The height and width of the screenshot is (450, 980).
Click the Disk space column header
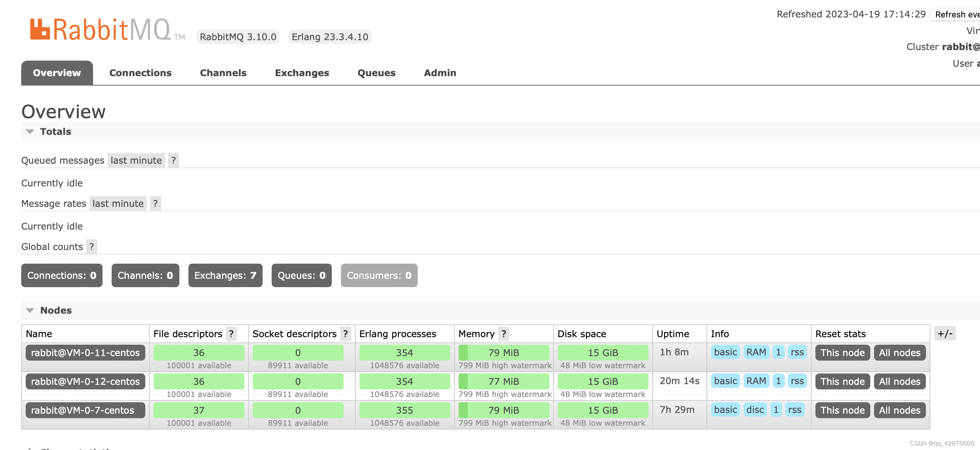(x=582, y=334)
